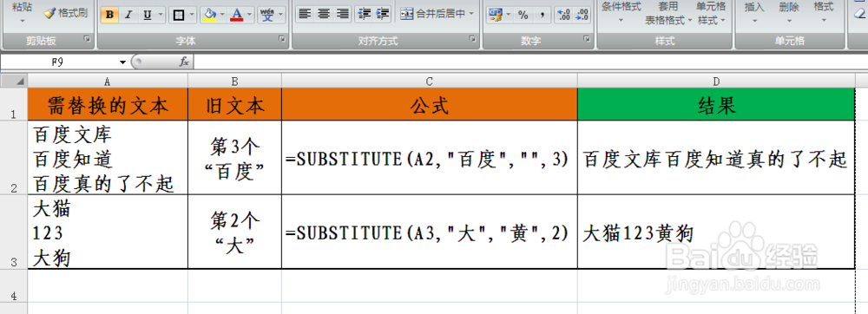Open Format as Table (套用表格格式)

668,13
